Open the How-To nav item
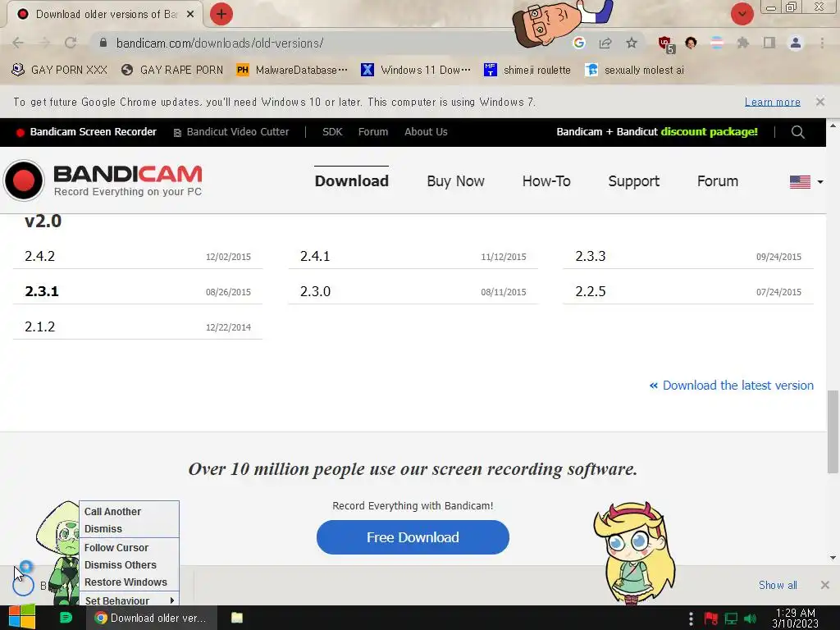The image size is (840, 630). (x=546, y=181)
